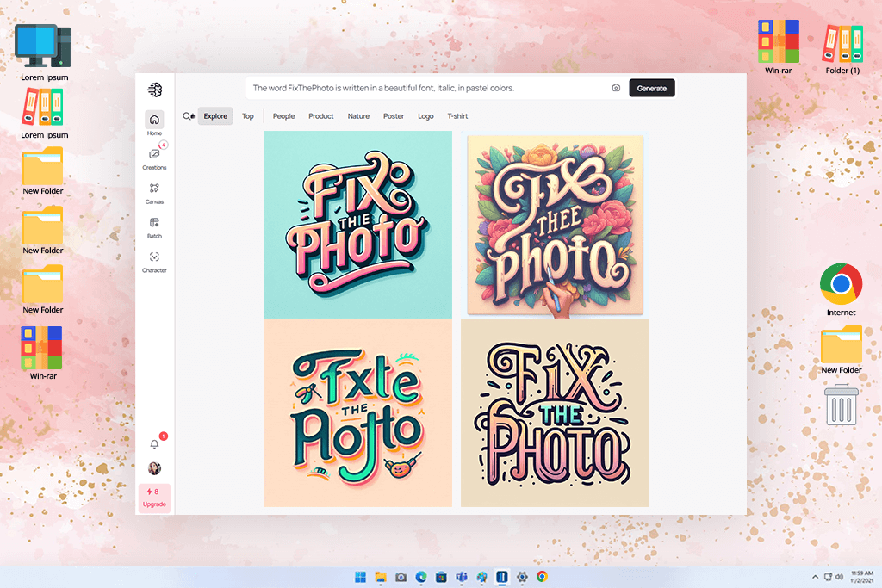Viewport: 882px width, 588px height.
Task: Open the Win-rar icon at top right
Action: 779,46
